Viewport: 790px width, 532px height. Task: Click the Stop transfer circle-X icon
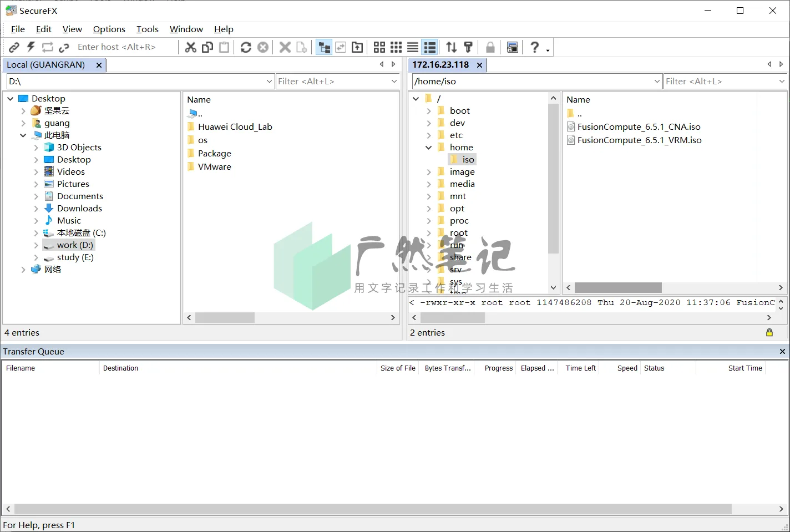pyautogui.click(x=263, y=47)
